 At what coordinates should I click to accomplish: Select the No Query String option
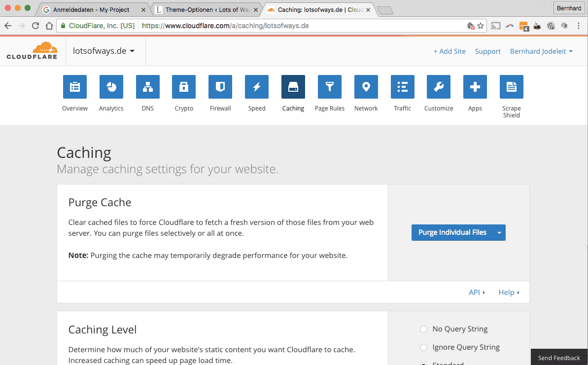[x=423, y=329]
